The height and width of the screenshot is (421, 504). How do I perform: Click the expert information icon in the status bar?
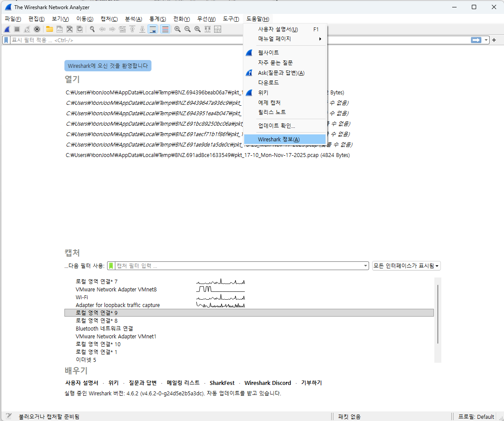(9, 416)
